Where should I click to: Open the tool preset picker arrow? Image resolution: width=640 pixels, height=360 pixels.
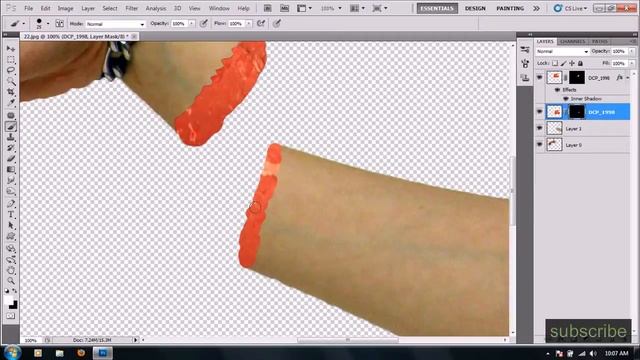[24, 24]
